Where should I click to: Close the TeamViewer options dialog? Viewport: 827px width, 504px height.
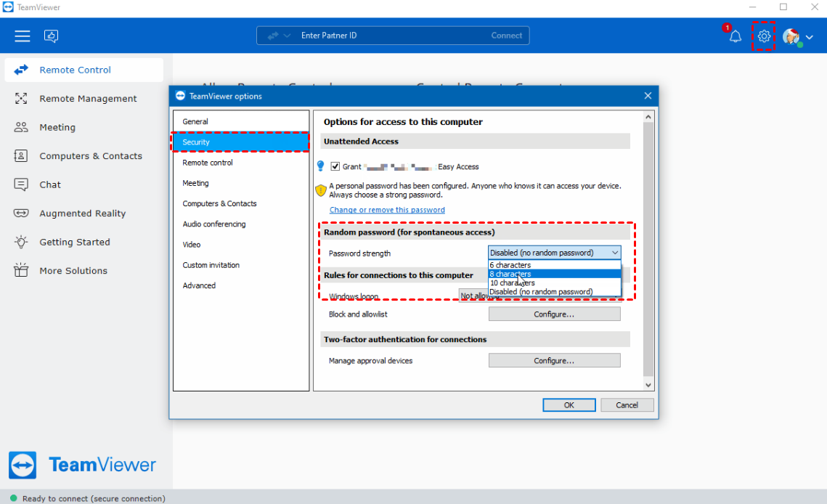pos(648,96)
